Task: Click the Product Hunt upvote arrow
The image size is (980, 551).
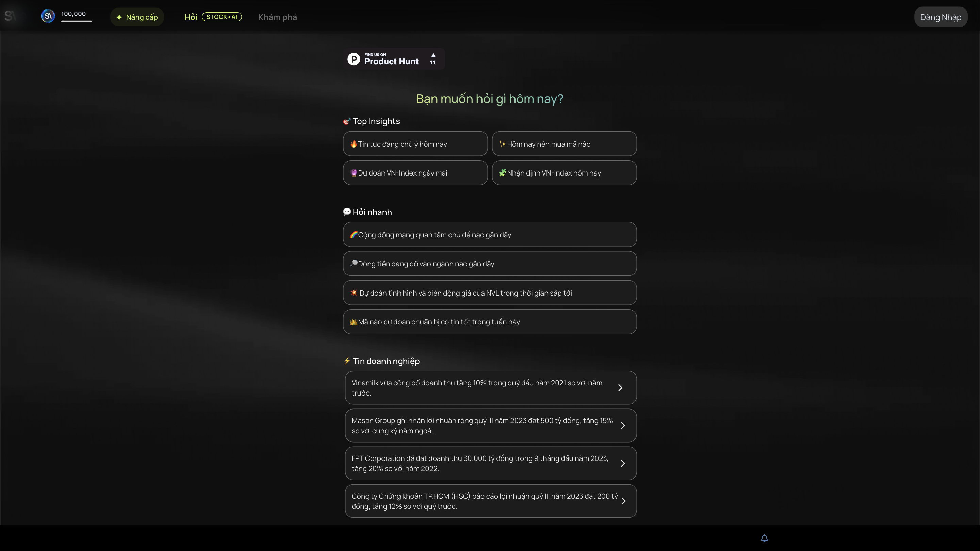Action: click(x=433, y=55)
